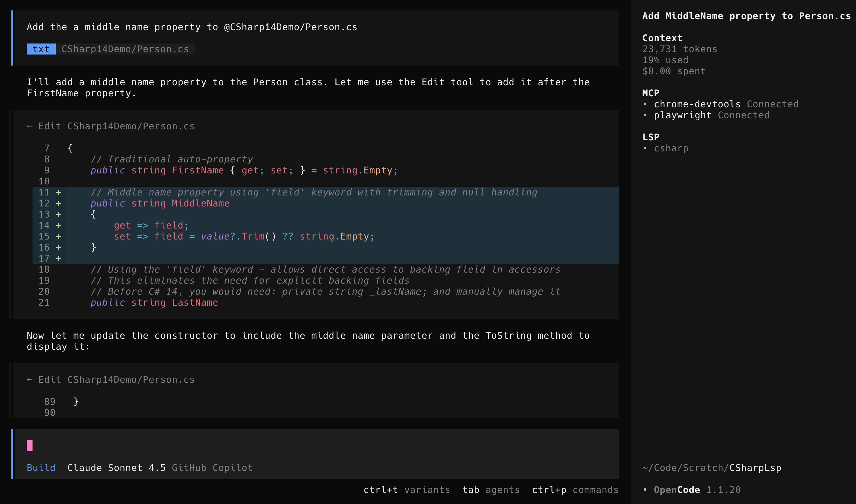This screenshot has width=856, height=504.
Task: Click the GitHub Copilot provider label
Action: [x=213, y=468]
